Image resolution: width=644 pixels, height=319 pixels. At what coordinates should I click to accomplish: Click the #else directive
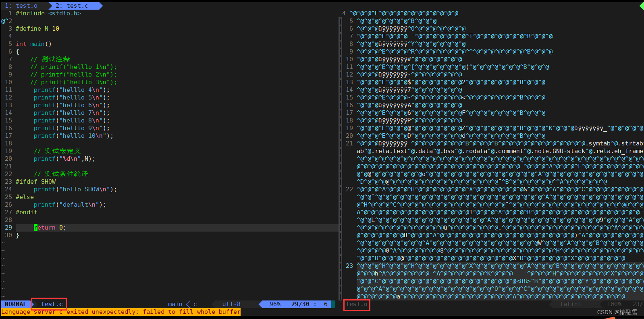click(x=25, y=197)
